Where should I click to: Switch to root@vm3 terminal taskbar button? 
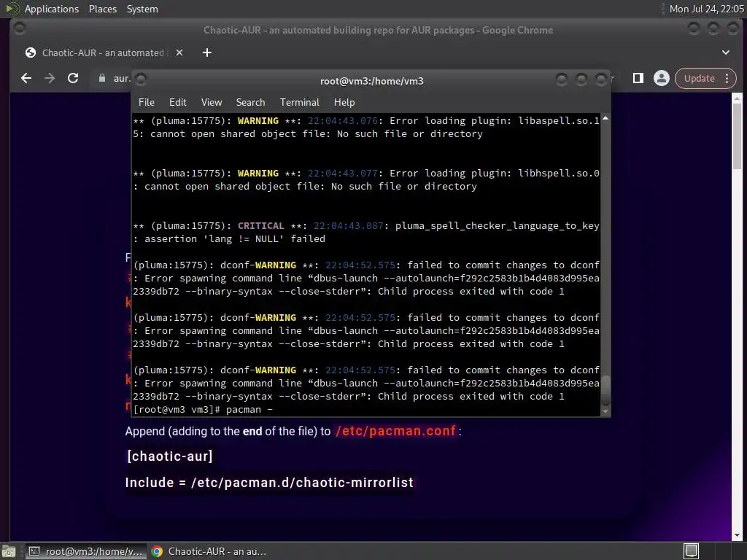pyautogui.click(x=86, y=551)
